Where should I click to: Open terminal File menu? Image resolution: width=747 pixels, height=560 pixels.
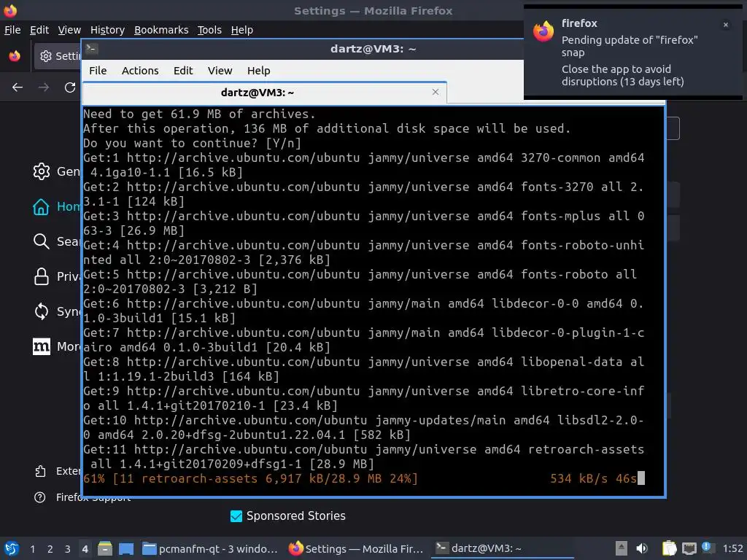pyautogui.click(x=98, y=71)
